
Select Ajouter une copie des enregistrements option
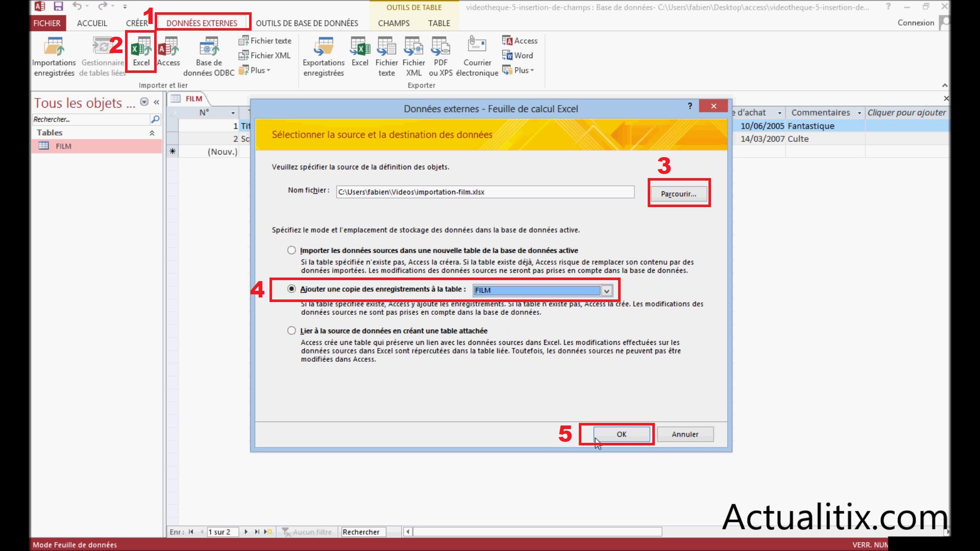(291, 289)
